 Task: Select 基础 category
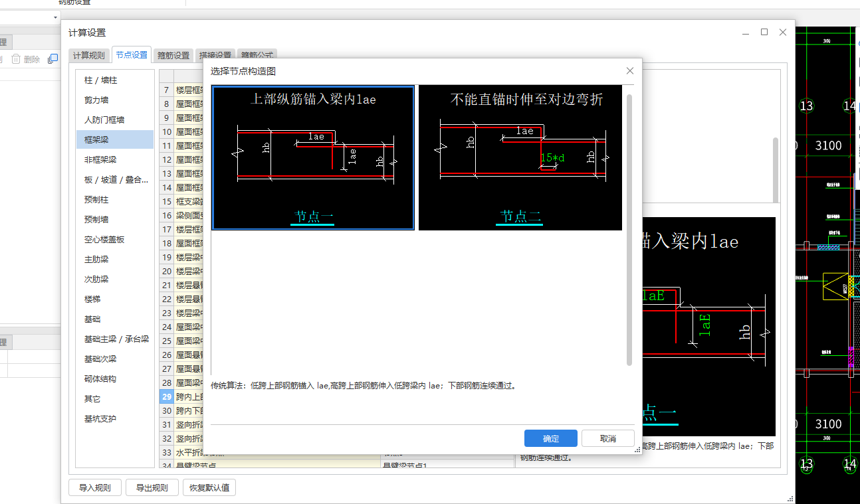click(114, 319)
